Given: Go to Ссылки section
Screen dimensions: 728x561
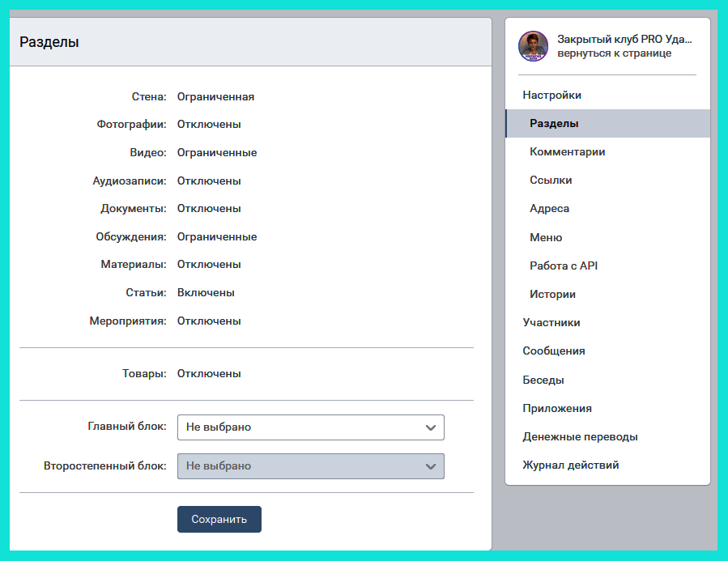Looking at the screenshot, I should [x=551, y=181].
